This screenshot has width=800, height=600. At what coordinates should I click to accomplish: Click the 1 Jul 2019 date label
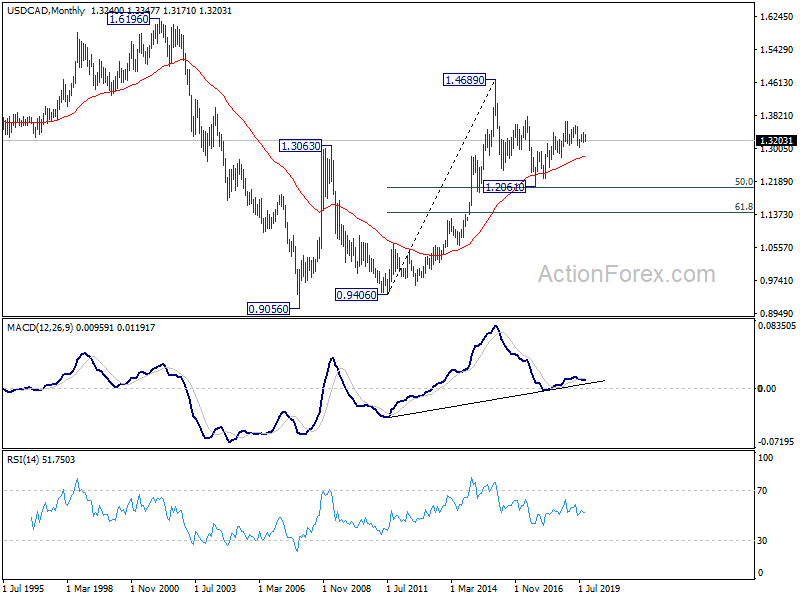coord(599,588)
